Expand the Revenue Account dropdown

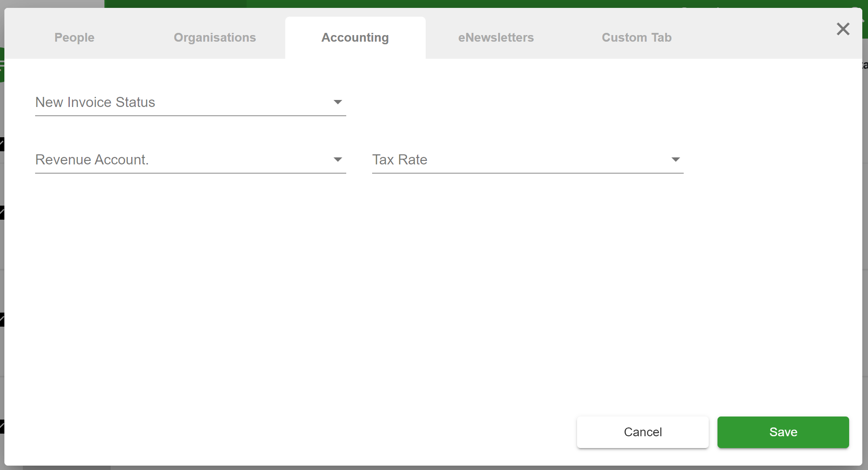[190, 160]
